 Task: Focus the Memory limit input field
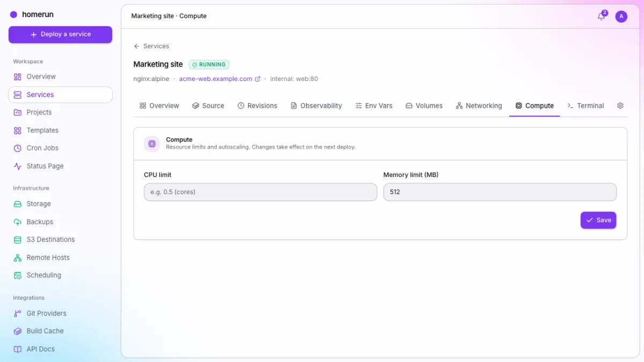(x=500, y=192)
